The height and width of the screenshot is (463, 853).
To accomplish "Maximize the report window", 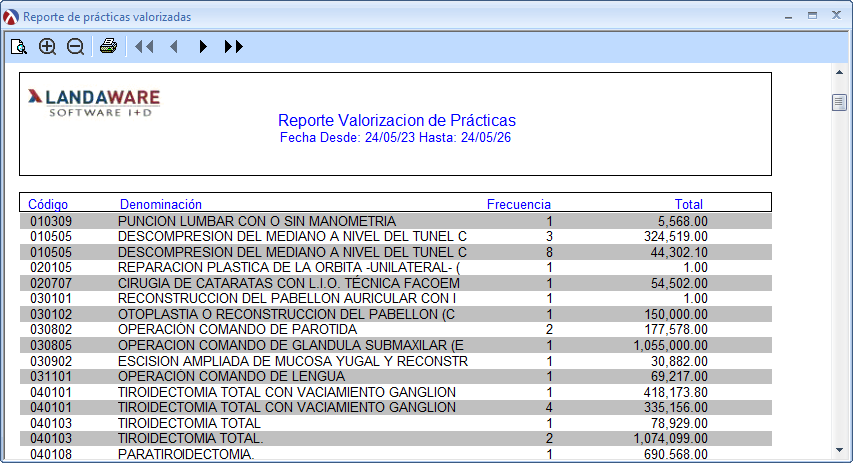I will (812, 16).
